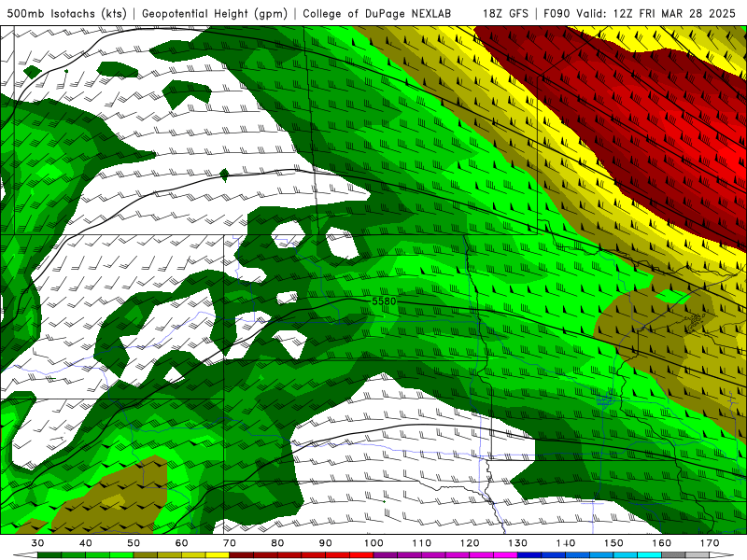
Task: Select the darkest green 30-35 kts swatch
Action: [x=49, y=555]
